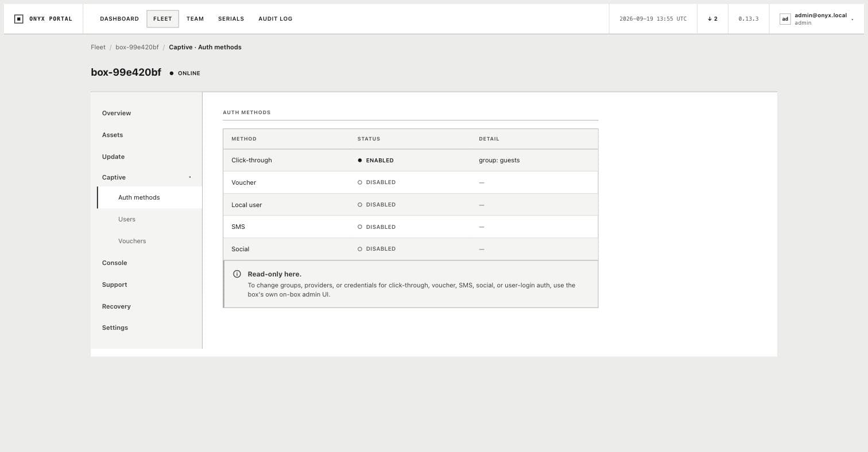Click the Local user disabled status circle

coord(360,205)
